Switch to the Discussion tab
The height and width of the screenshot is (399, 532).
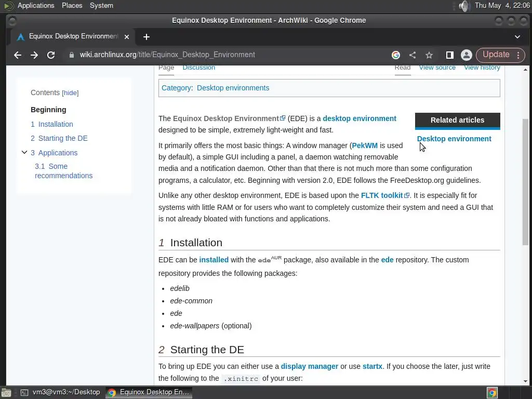click(x=199, y=68)
